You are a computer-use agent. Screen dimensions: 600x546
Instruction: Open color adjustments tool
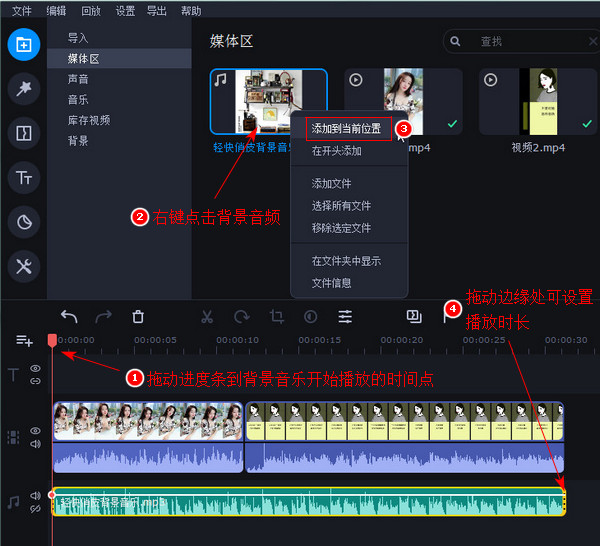310,317
